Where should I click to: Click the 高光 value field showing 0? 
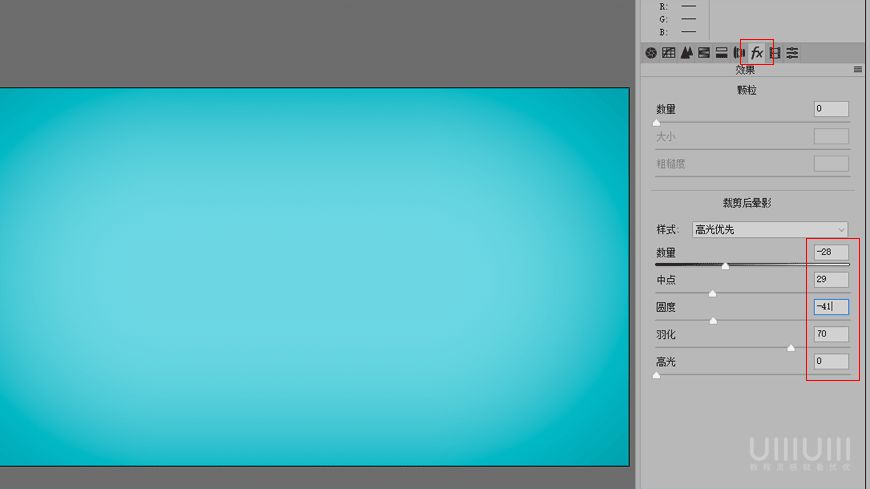tap(831, 361)
